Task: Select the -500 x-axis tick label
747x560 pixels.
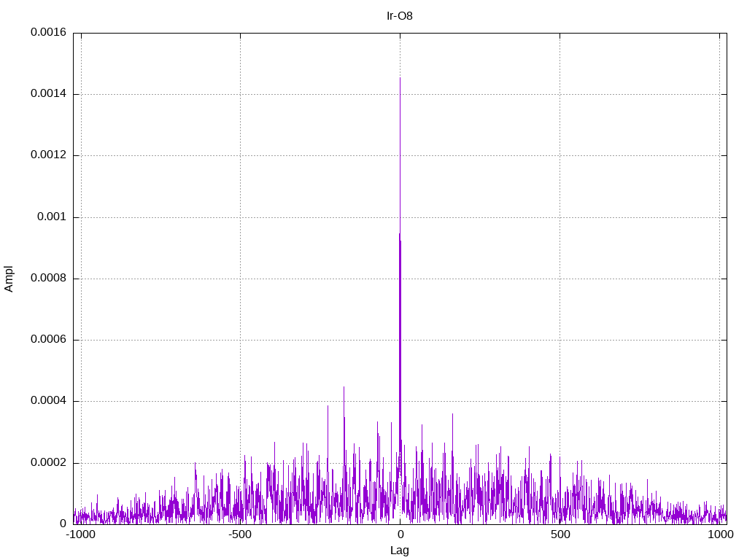Action: coord(240,534)
